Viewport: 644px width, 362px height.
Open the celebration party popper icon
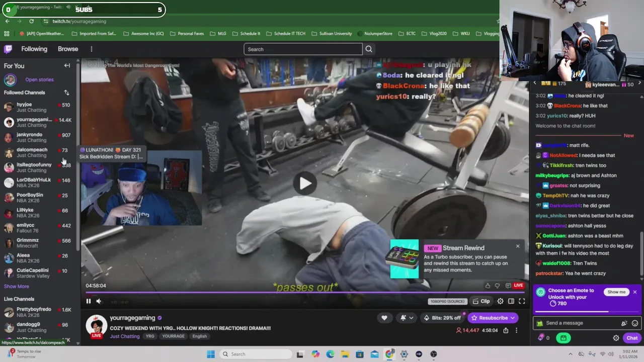coord(624,323)
